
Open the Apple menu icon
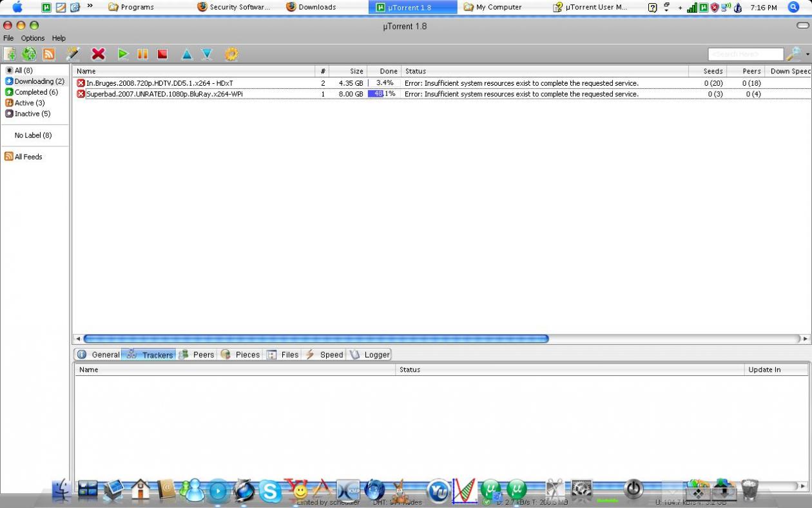[17, 7]
